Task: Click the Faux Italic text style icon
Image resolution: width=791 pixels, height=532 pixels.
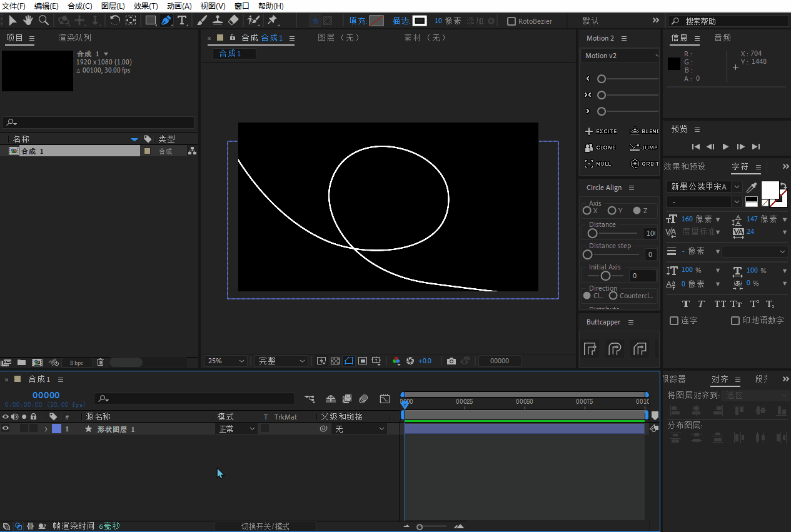Action: 702,304
